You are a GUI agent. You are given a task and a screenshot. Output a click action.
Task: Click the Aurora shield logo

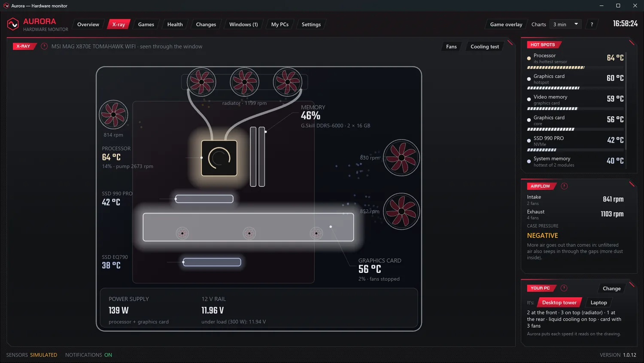pos(13,24)
